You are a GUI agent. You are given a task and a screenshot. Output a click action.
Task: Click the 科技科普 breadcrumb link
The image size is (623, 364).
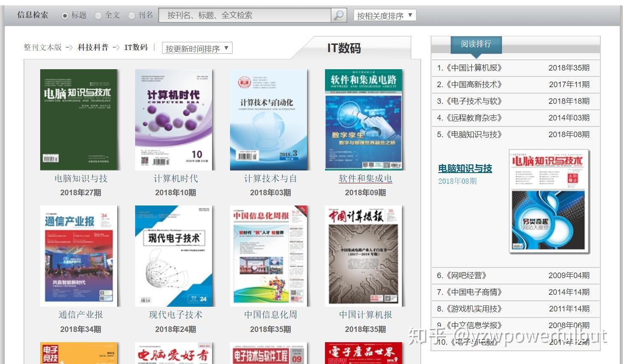[x=93, y=47]
